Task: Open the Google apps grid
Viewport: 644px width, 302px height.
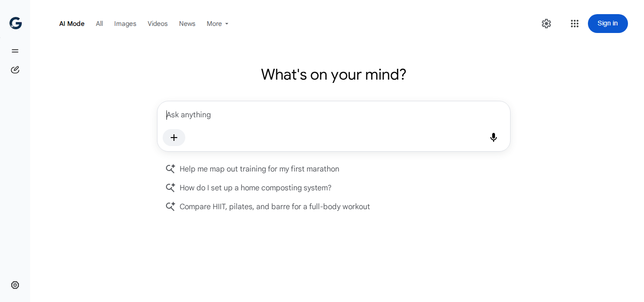Action: click(x=574, y=24)
